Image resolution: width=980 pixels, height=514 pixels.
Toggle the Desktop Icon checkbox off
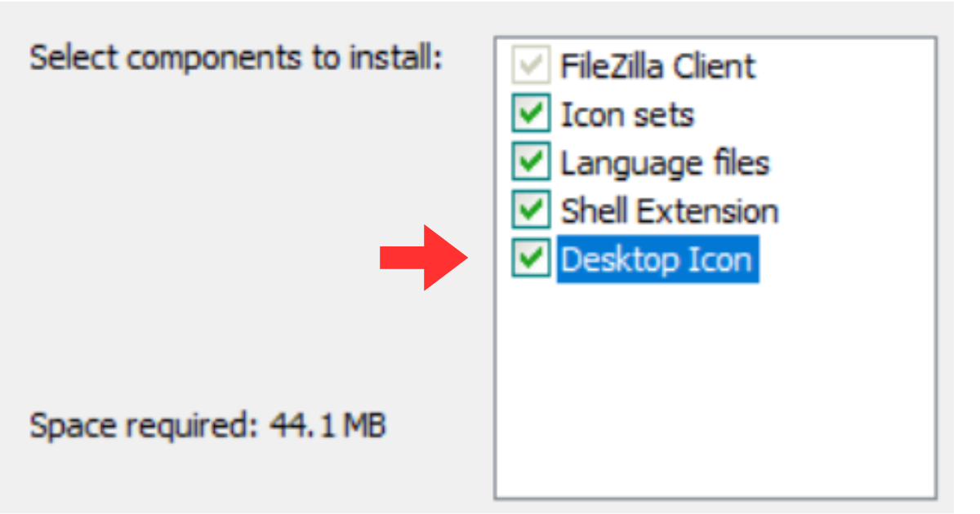pos(531,259)
